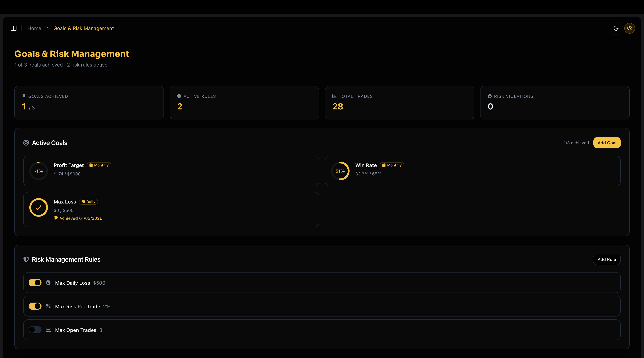Click the Risk Management Rules shield icon
This screenshot has height=358, width=644.
coord(26,259)
